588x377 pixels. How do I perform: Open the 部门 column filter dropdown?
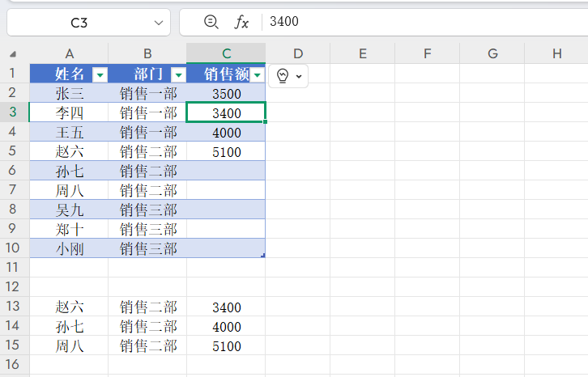point(178,74)
